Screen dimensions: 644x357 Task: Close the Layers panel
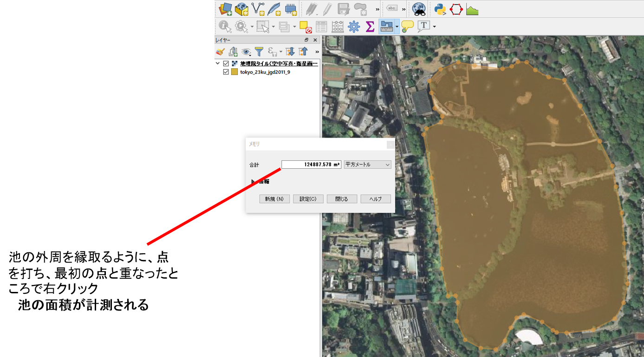[x=315, y=40]
